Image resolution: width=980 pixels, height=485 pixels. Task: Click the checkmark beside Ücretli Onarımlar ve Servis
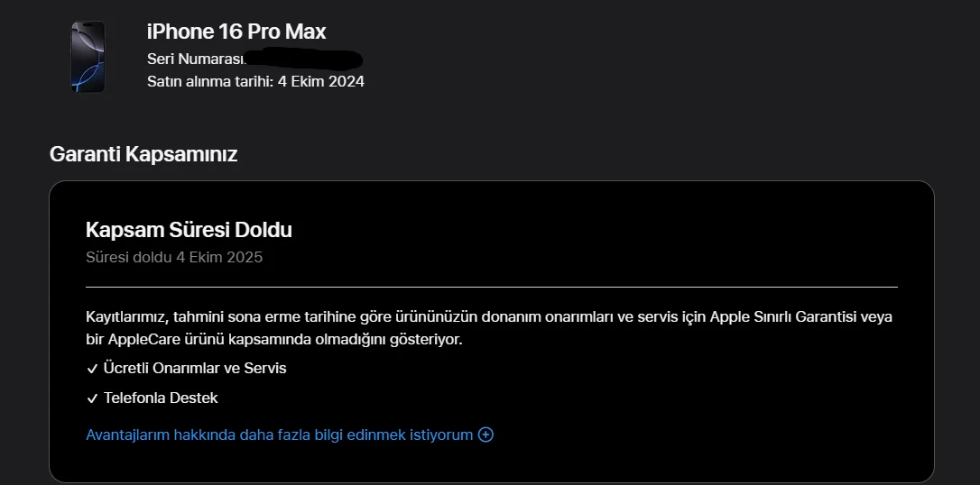coord(92,369)
